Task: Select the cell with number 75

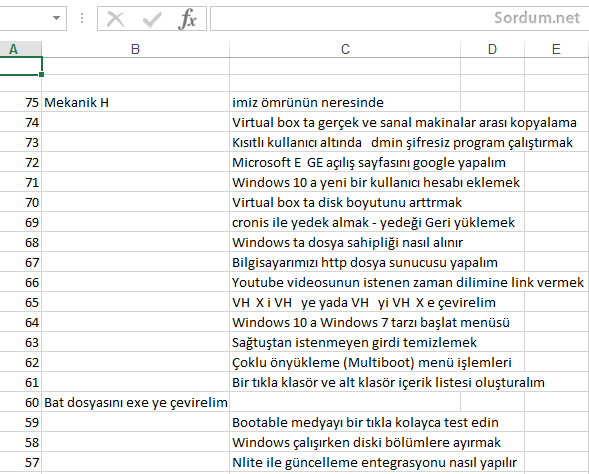Action: coord(21,102)
